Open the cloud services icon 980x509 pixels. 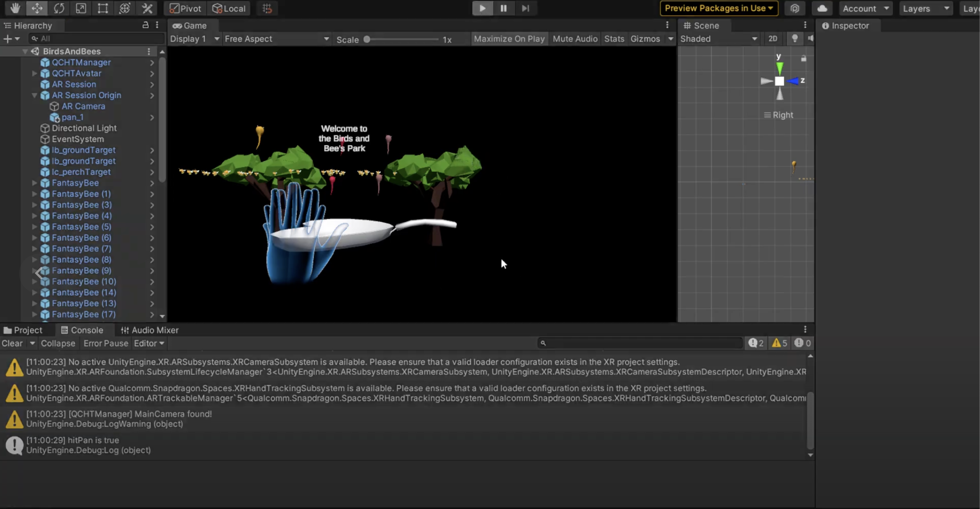822,9
